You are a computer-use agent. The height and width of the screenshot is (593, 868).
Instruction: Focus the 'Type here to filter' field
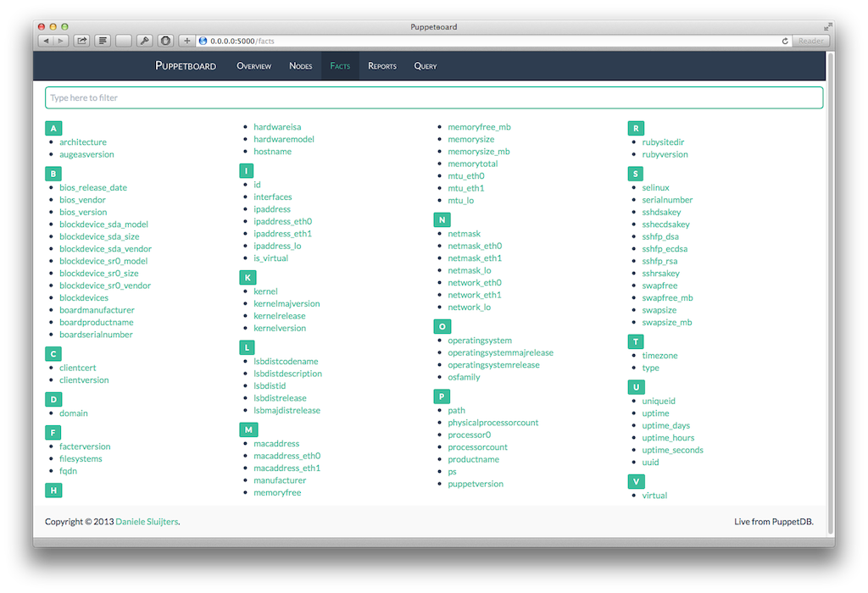coord(434,98)
